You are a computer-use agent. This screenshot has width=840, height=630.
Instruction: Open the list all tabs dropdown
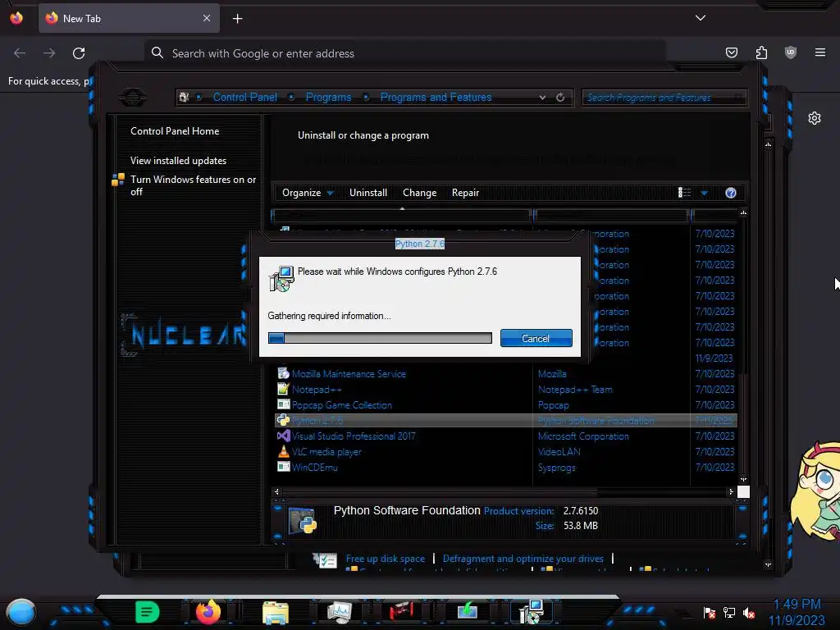[701, 18]
